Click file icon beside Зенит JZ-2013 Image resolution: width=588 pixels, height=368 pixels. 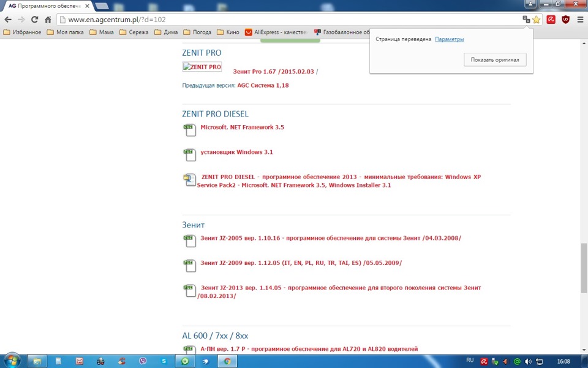coord(190,291)
